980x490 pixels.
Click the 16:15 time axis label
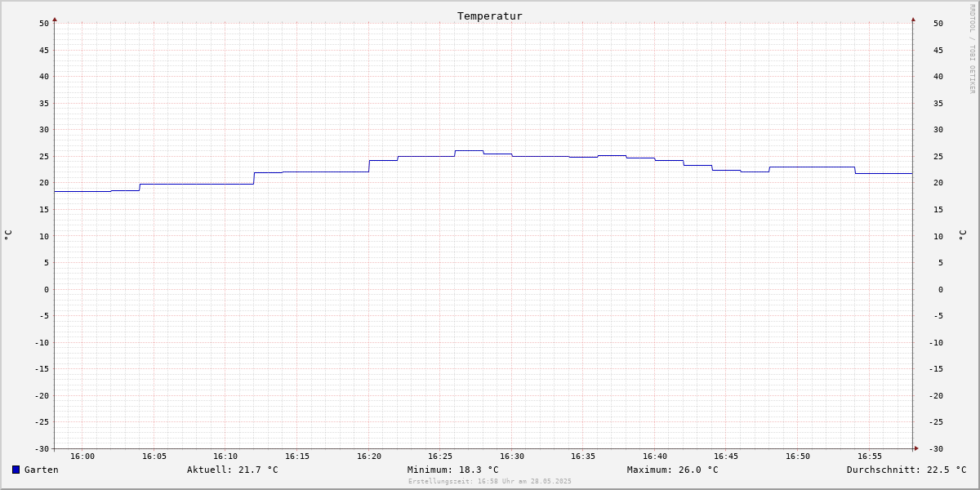click(297, 456)
